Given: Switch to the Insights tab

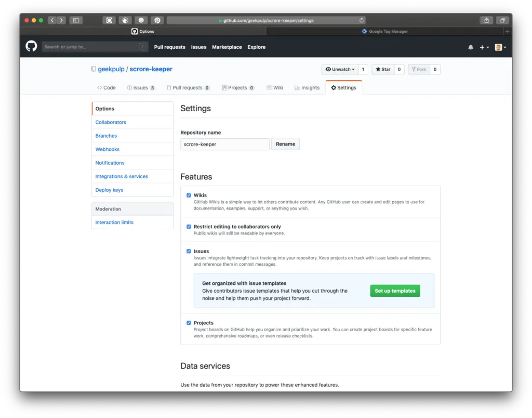Looking at the screenshot, I should 307,87.
